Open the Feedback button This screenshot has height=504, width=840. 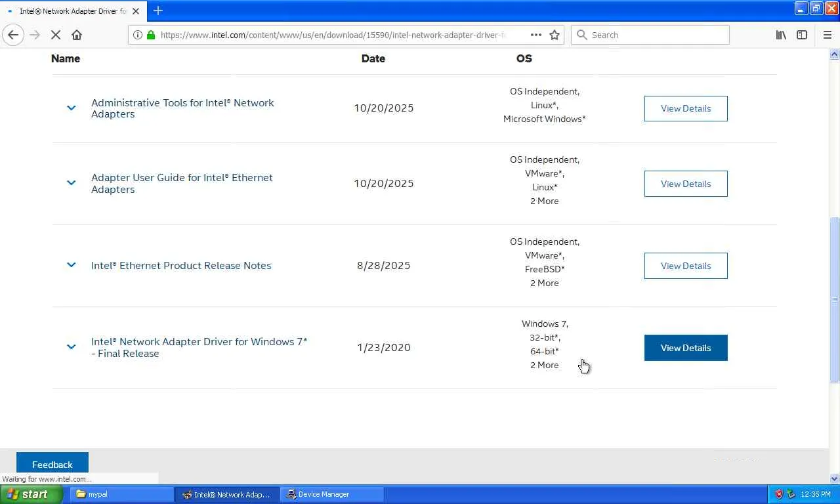pyautogui.click(x=52, y=463)
